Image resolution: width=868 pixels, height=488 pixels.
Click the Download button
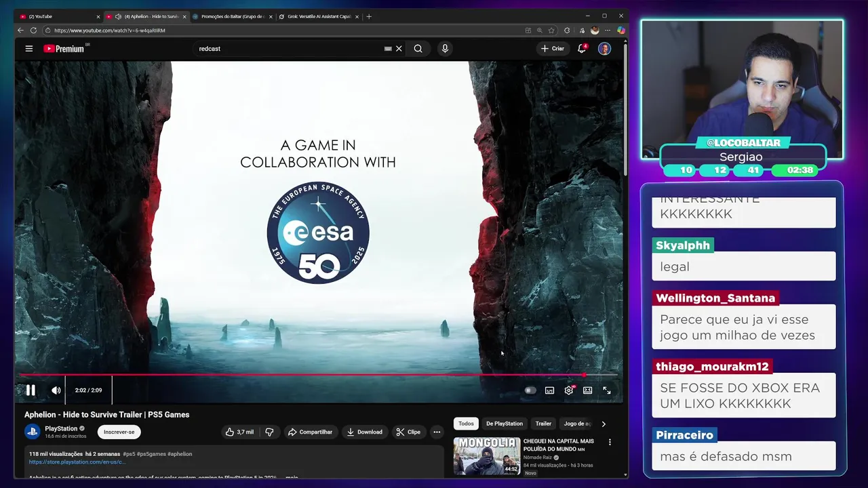[x=365, y=432]
